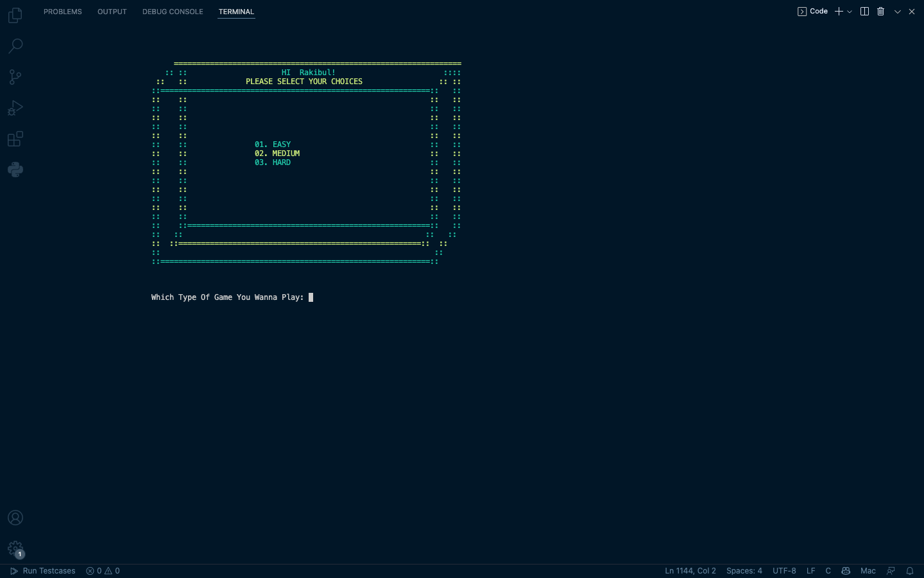
Task: Select the TERMINAL tab
Action: pos(236,12)
